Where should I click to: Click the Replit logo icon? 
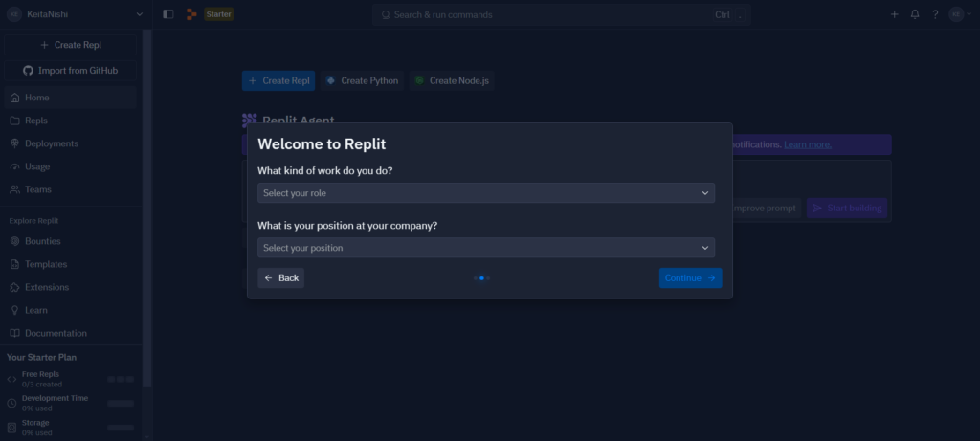(191, 14)
